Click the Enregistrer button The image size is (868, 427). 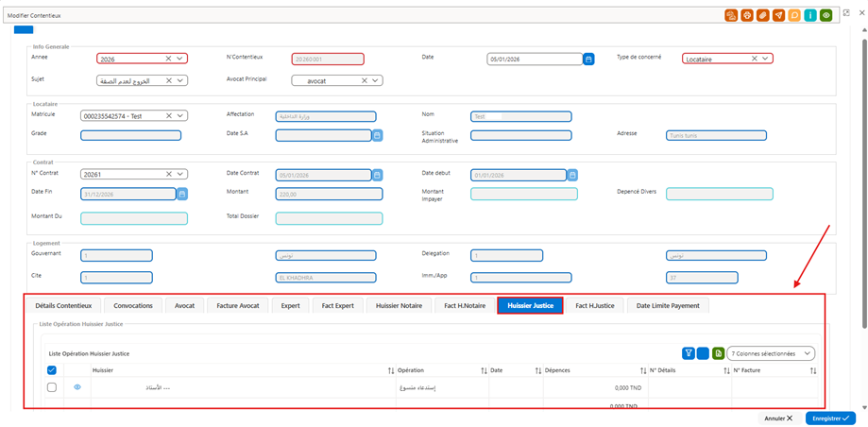click(x=830, y=418)
